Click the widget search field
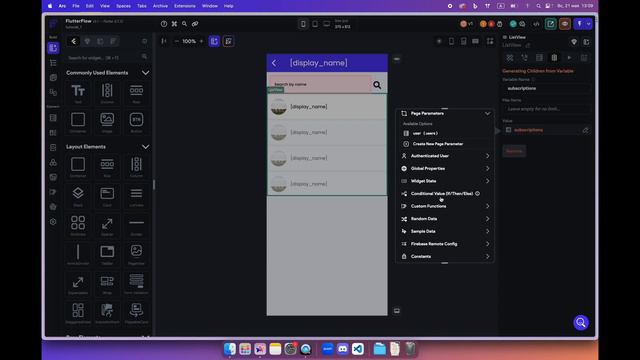 [107, 58]
